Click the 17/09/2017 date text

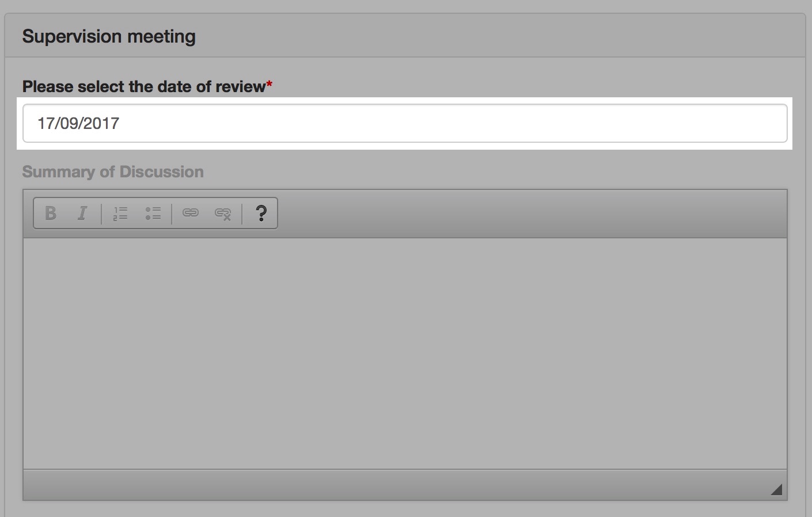click(78, 123)
